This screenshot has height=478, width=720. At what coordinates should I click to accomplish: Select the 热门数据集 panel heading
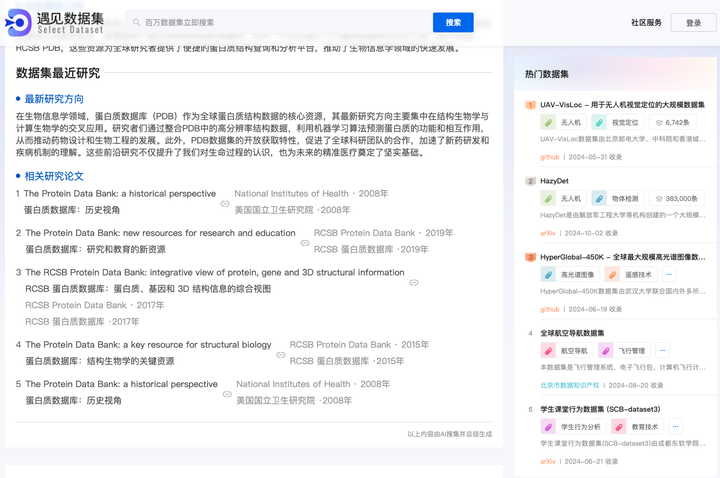click(x=546, y=74)
